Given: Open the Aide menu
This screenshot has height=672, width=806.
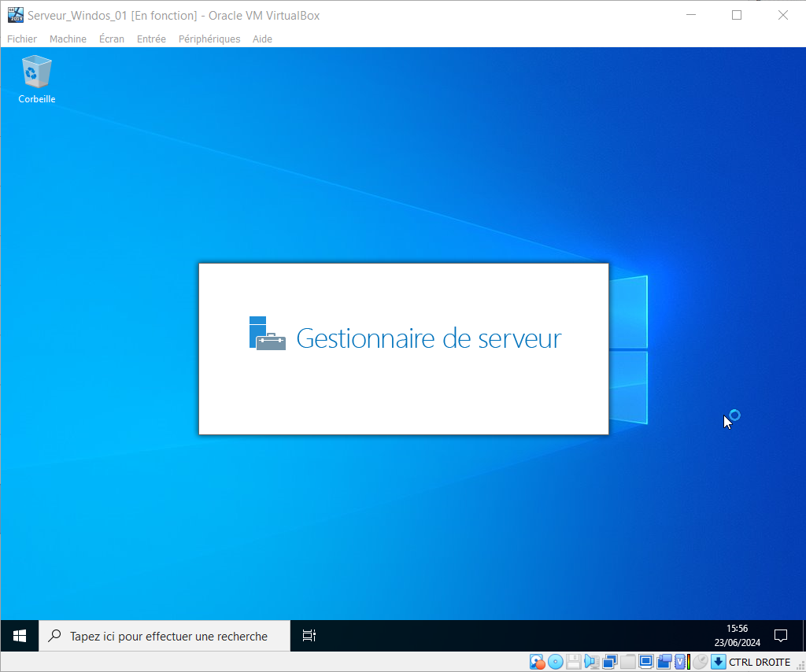Looking at the screenshot, I should click(262, 39).
